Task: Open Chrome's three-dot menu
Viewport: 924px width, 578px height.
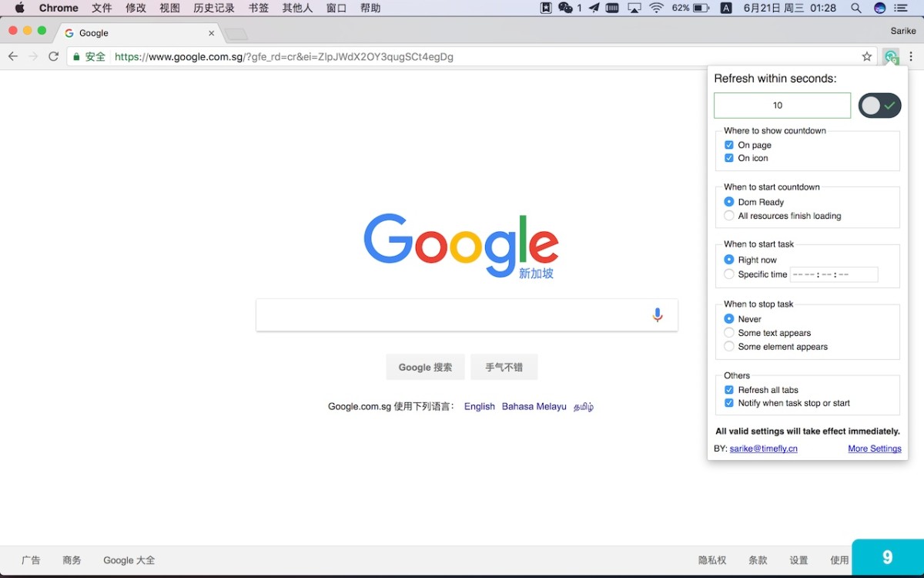Action: [x=911, y=56]
